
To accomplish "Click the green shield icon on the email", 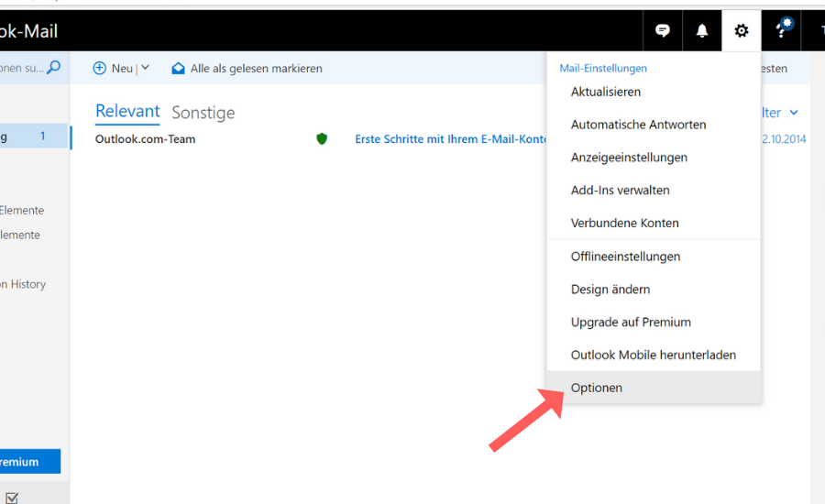I will coord(322,139).
